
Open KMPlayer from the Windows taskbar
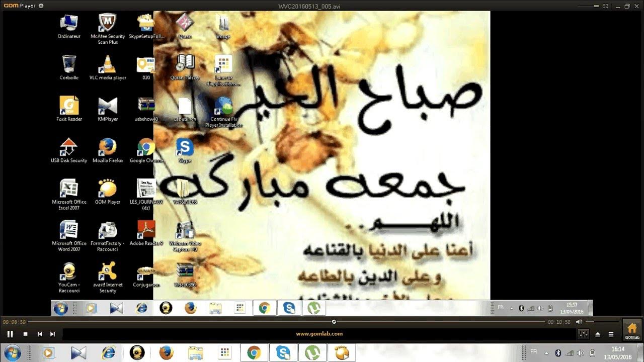(78, 353)
